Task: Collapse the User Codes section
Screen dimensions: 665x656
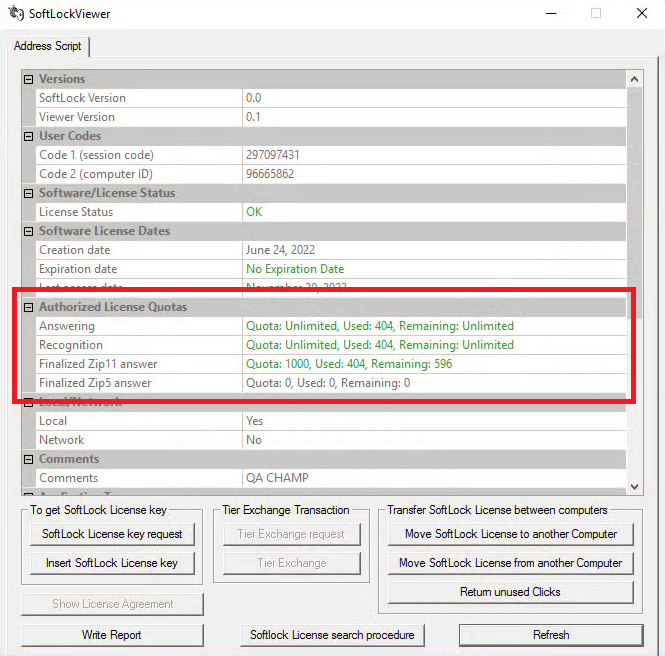Action: click(28, 136)
